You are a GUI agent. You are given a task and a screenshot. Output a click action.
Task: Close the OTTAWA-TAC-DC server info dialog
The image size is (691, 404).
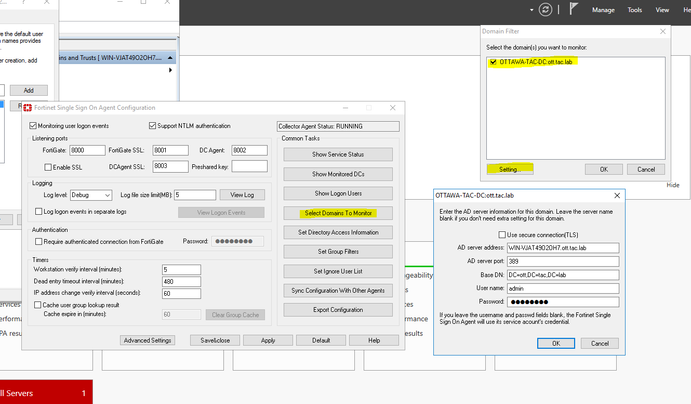tap(616, 197)
